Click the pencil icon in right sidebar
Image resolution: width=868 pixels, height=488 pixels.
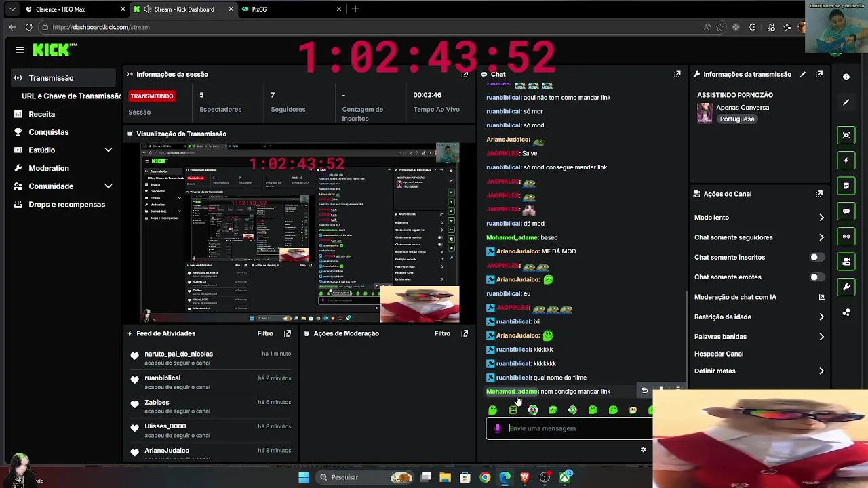(x=846, y=102)
